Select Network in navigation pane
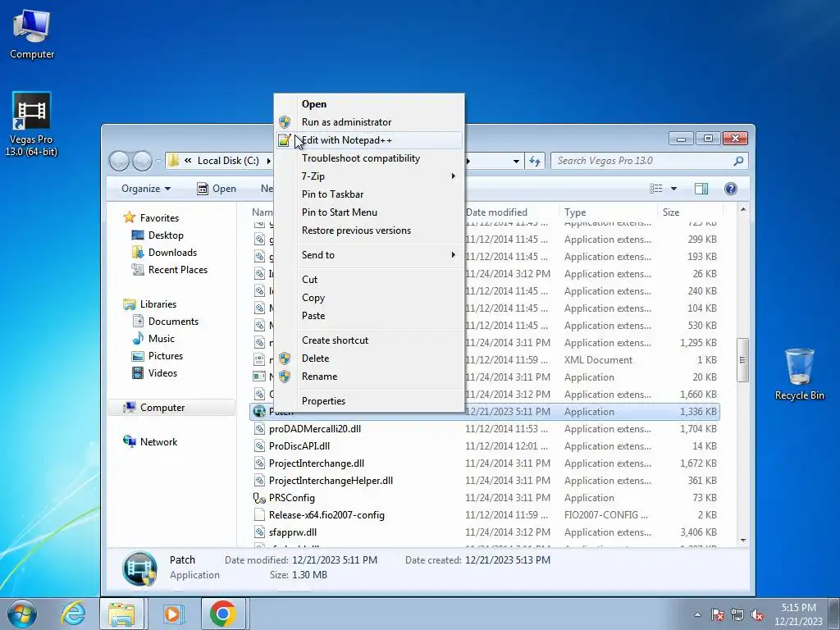840x630 pixels. 158,442
